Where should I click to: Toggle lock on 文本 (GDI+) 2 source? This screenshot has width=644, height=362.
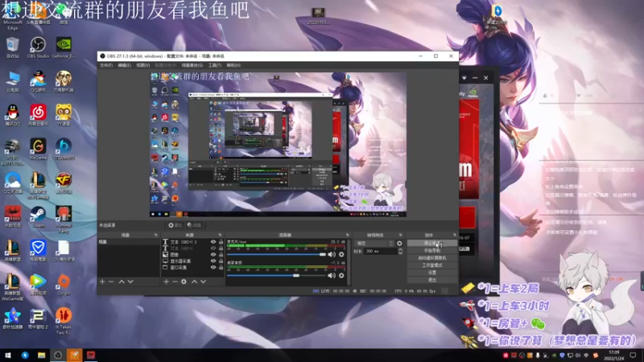click(221, 242)
